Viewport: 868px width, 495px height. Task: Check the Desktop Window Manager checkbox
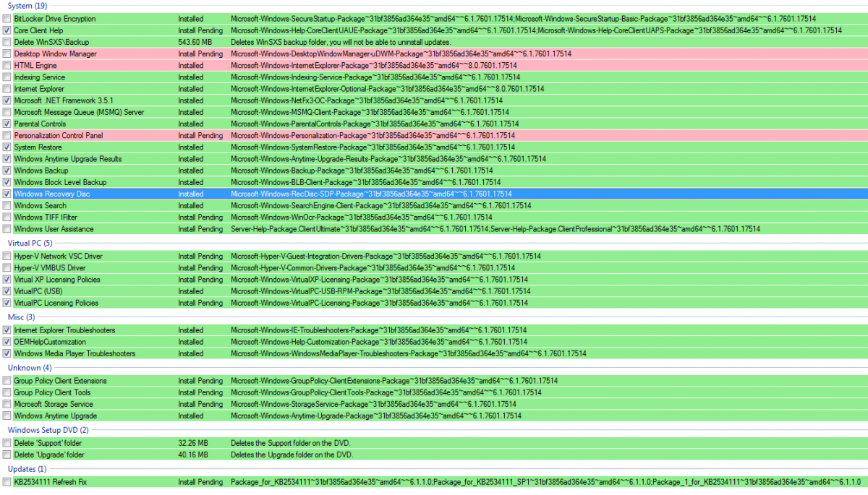7,54
